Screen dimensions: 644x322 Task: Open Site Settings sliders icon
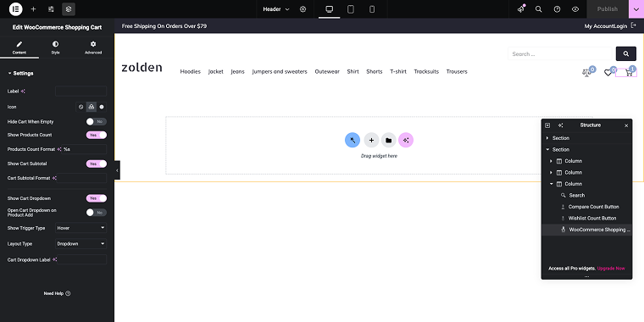point(51,9)
